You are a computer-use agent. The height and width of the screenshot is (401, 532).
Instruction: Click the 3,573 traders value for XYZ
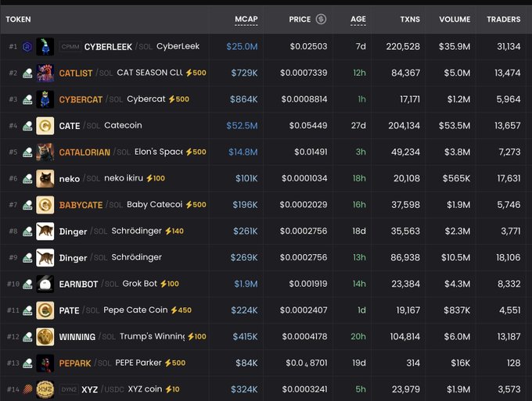coord(509,389)
